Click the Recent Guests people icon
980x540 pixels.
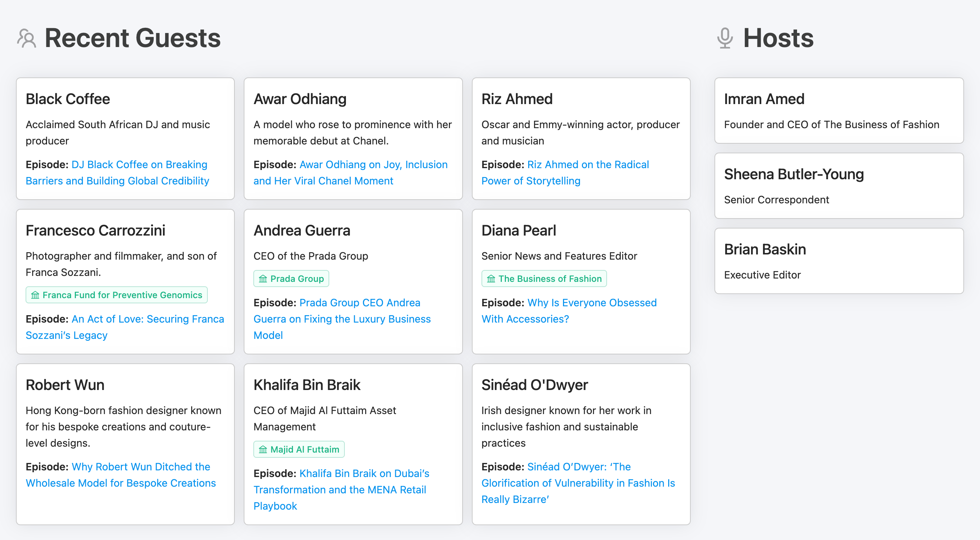coord(27,39)
